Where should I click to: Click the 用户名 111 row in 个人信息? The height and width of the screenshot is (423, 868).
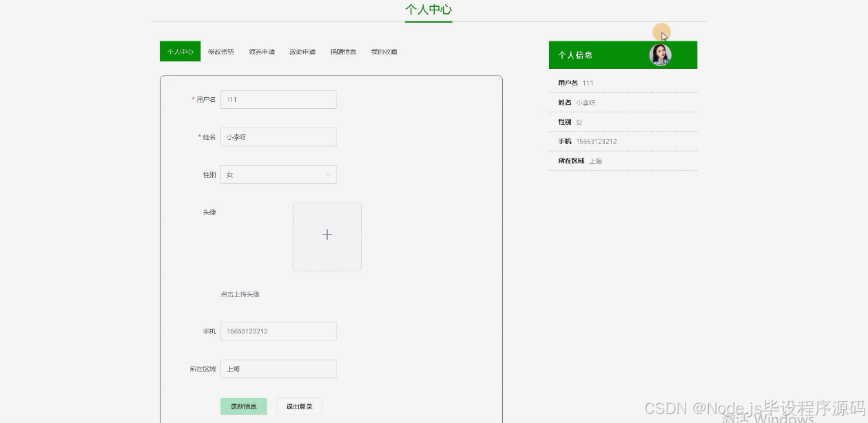(623, 83)
